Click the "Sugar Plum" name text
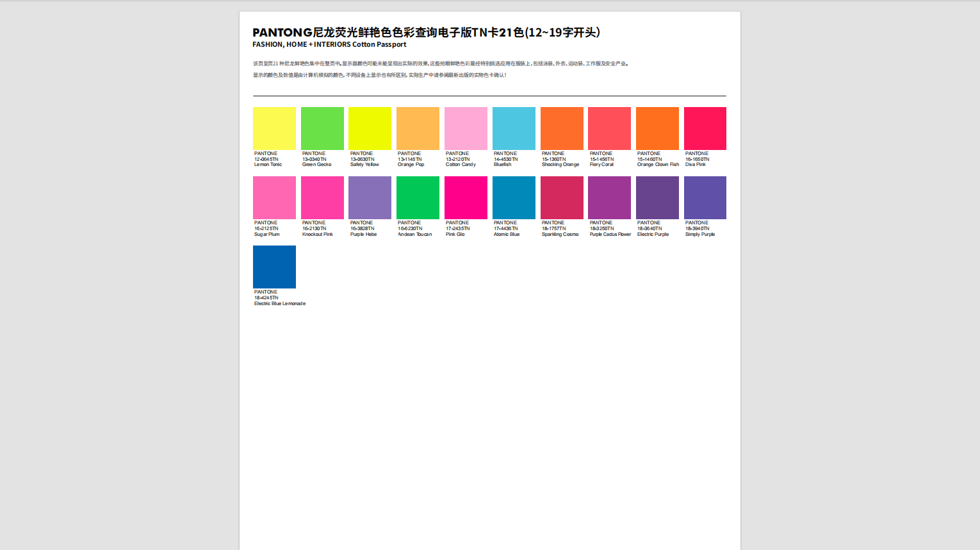The height and width of the screenshot is (550, 980). [266, 234]
